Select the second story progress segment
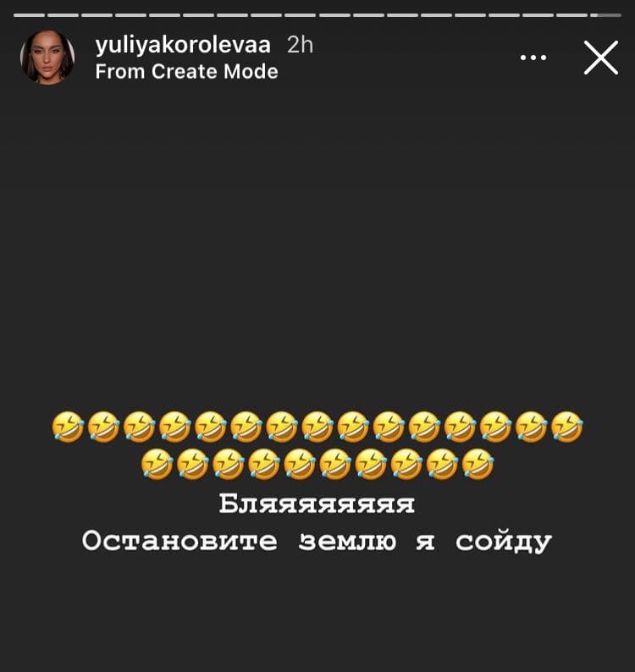Screen dimensions: 635x672 [x=63, y=15]
